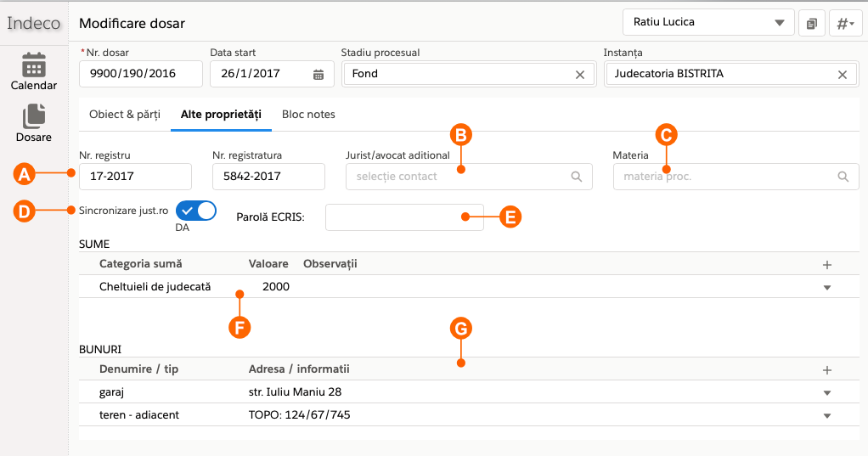The width and height of the screenshot is (868, 456).
Task: Click search icon in Jurist/avocat aditional field
Action: point(576,177)
